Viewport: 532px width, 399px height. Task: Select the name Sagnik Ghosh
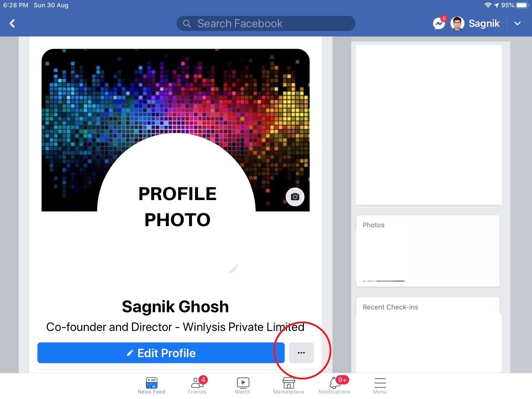coord(175,307)
